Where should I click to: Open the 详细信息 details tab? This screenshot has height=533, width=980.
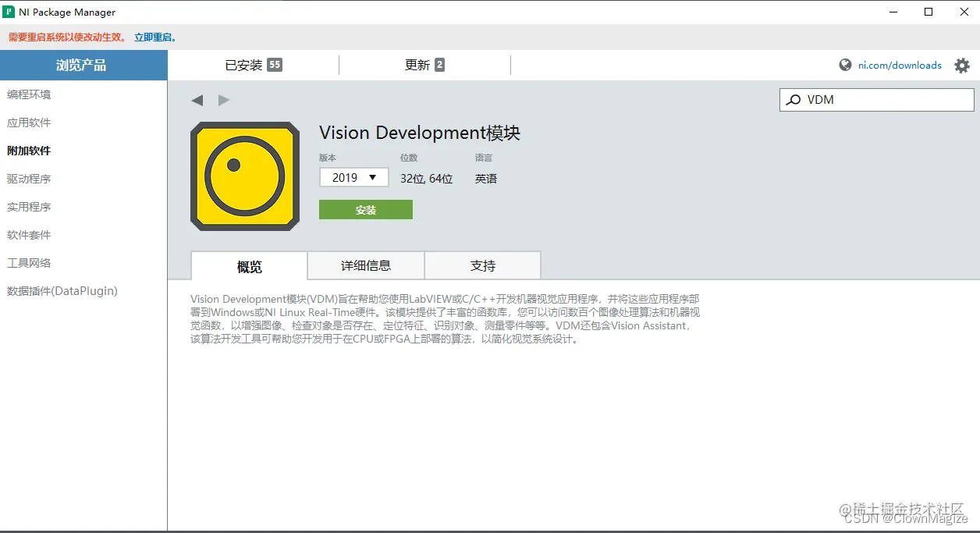(x=366, y=265)
